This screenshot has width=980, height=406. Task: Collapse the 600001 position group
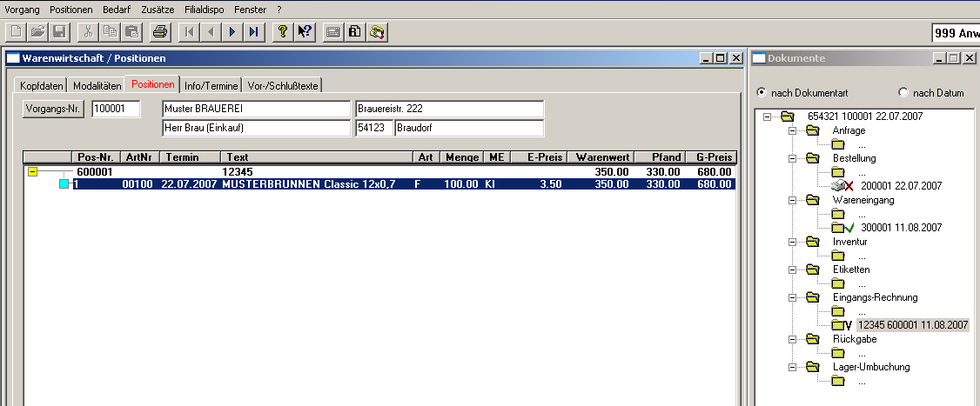point(32,172)
